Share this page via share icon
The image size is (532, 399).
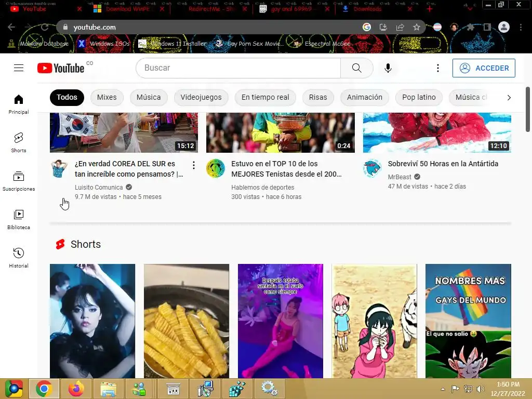400,27
